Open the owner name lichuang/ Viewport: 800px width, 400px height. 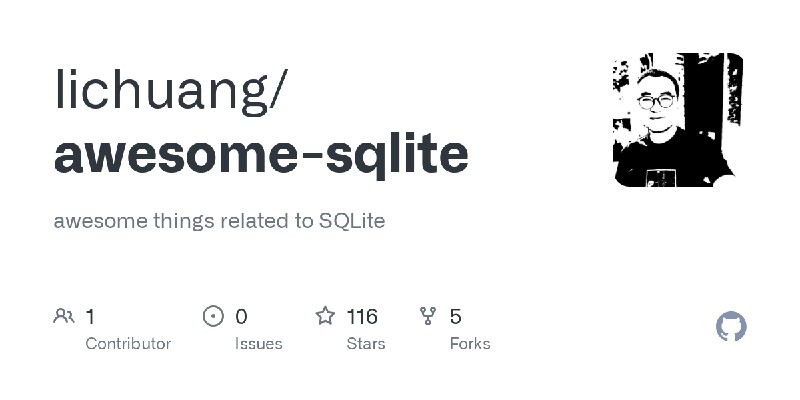(x=171, y=91)
